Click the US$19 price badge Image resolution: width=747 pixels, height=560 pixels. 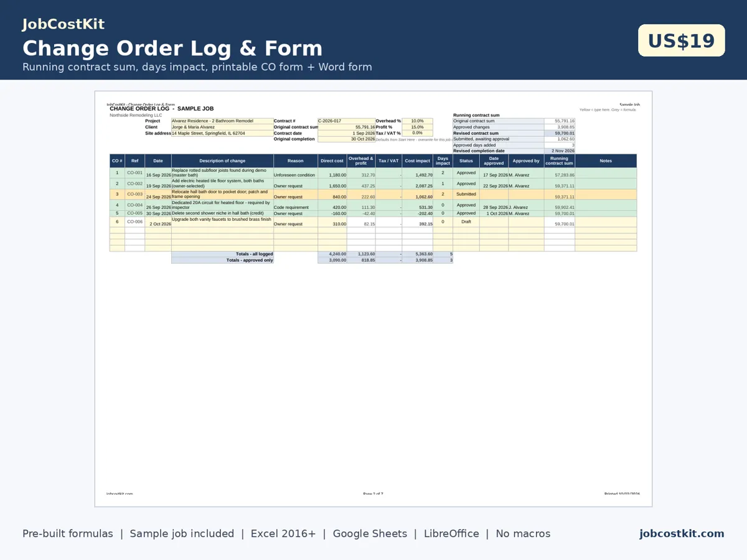coord(682,40)
